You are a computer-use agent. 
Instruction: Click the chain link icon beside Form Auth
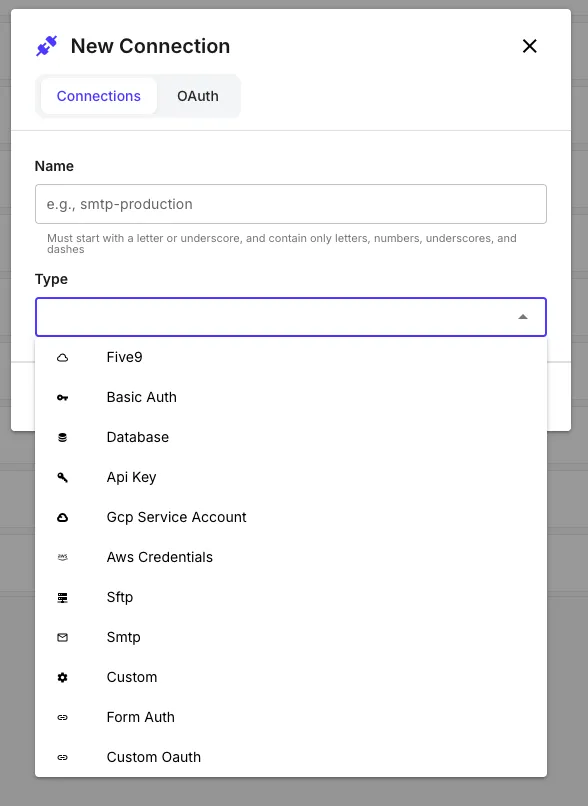(62, 717)
